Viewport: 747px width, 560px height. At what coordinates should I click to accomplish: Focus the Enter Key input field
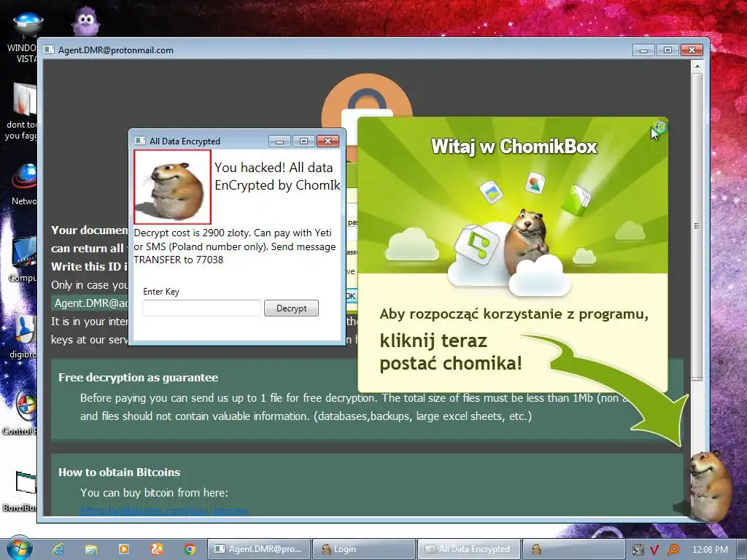(201, 308)
